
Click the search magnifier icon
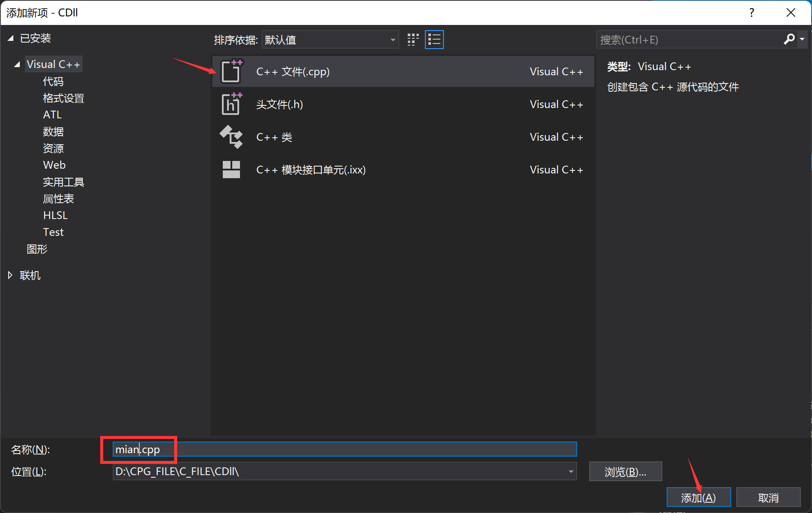click(789, 40)
